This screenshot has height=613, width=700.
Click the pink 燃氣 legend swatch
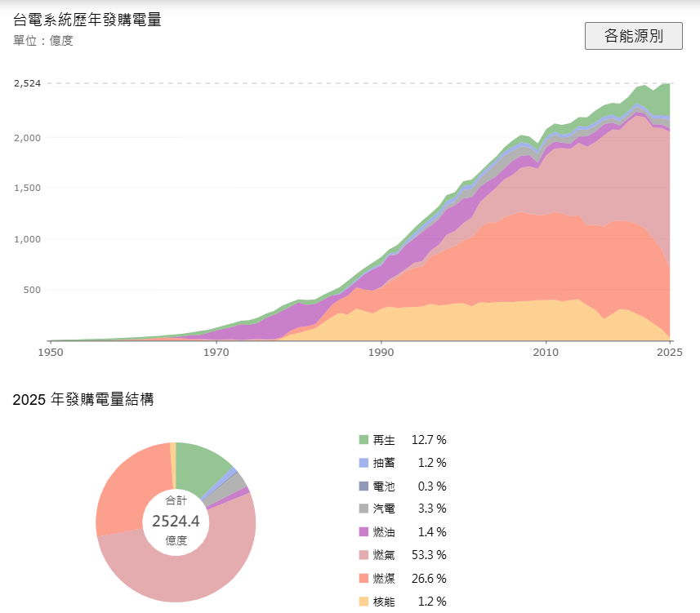[363, 556]
